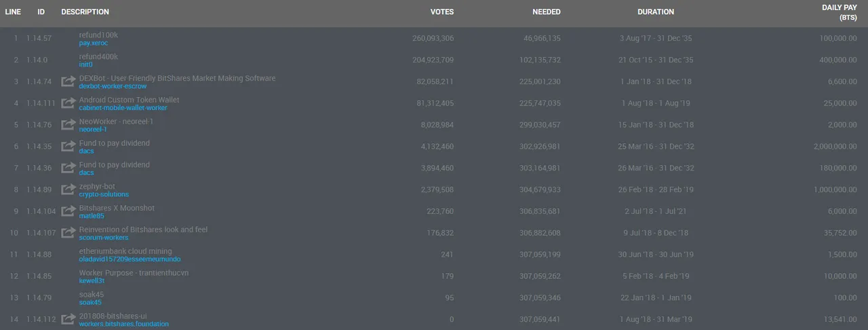Open share icon beside DEXBot worker
This screenshot has width=868, height=330.
point(68,81)
